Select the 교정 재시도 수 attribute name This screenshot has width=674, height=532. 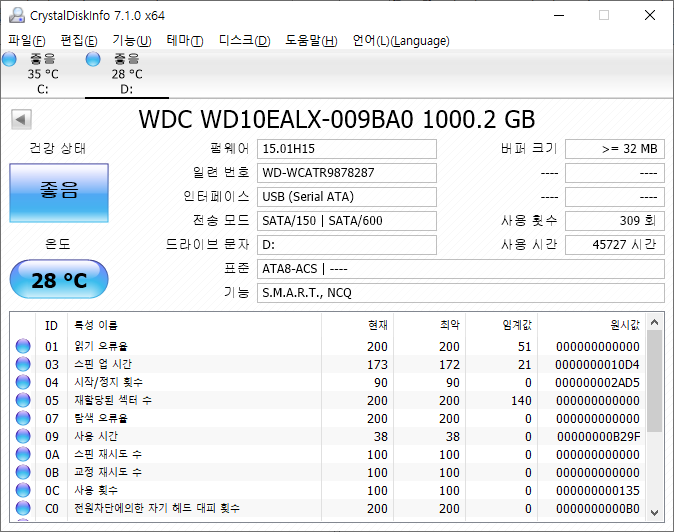point(108,472)
